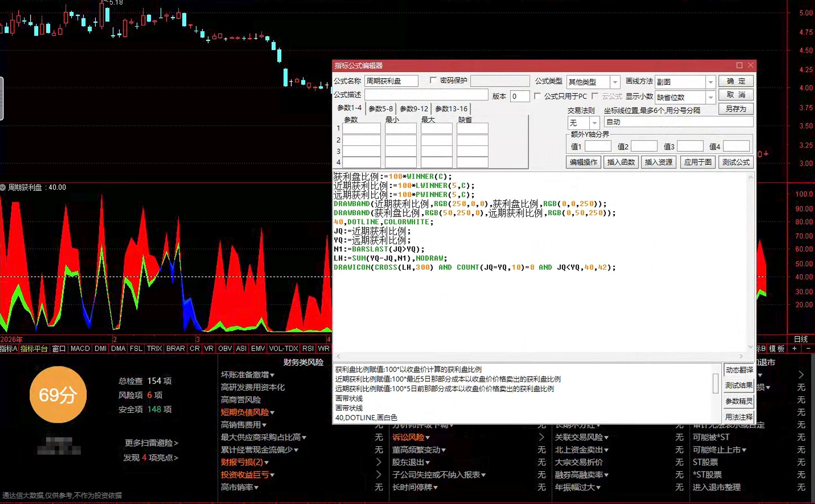Maximize the 指标公式编辑器 dialog
This screenshot has width=815, height=504.
tap(739, 65)
